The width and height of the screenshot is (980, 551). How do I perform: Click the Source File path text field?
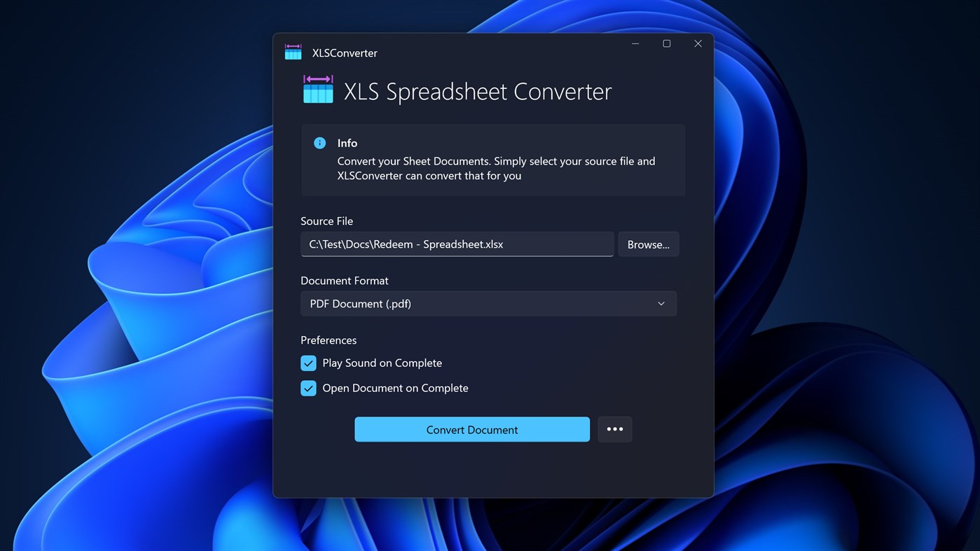[x=457, y=244]
